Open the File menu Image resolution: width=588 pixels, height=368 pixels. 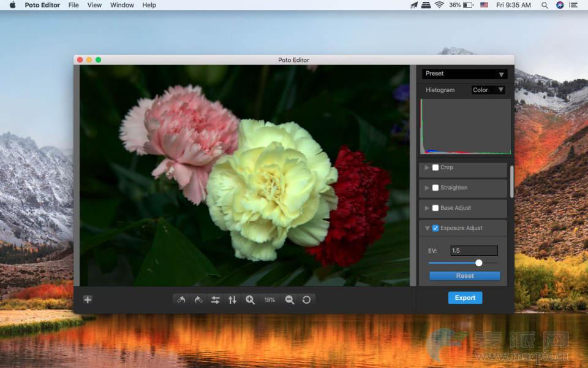click(x=73, y=5)
